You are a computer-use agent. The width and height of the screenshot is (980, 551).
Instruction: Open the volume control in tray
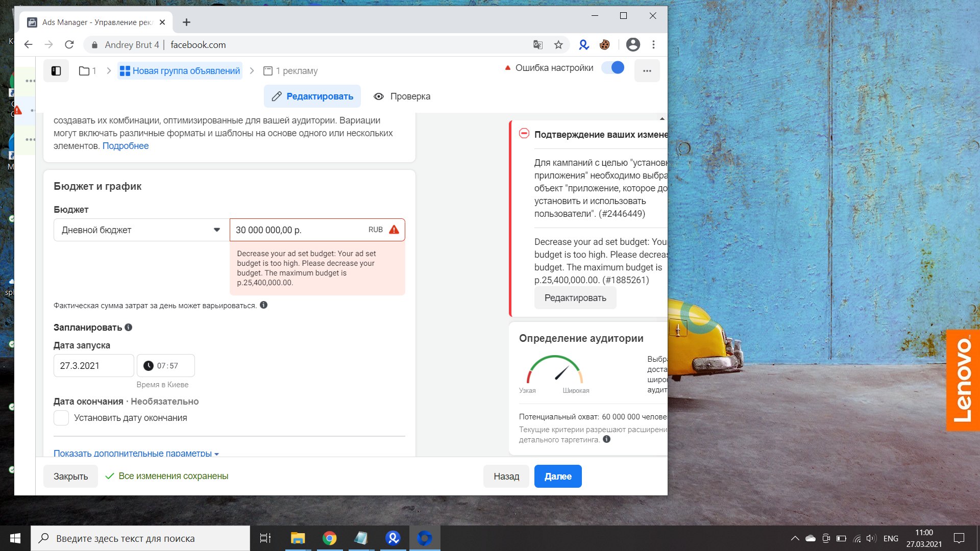(x=871, y=538)
